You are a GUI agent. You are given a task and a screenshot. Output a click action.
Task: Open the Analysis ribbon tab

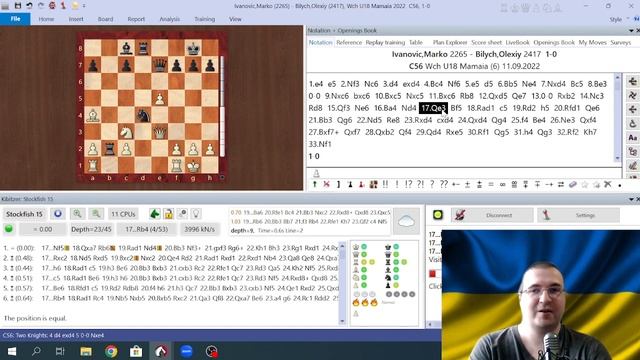pos(169,19)
